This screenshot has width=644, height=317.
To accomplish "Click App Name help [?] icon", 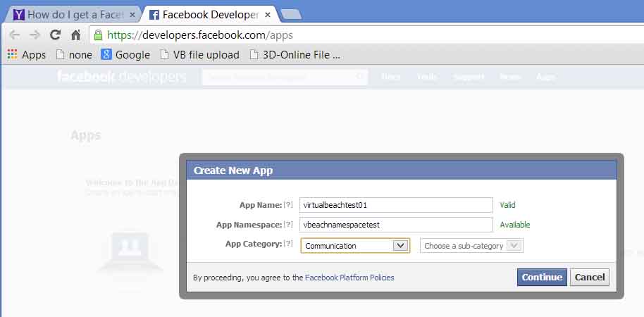I will [x=287, y=205].
